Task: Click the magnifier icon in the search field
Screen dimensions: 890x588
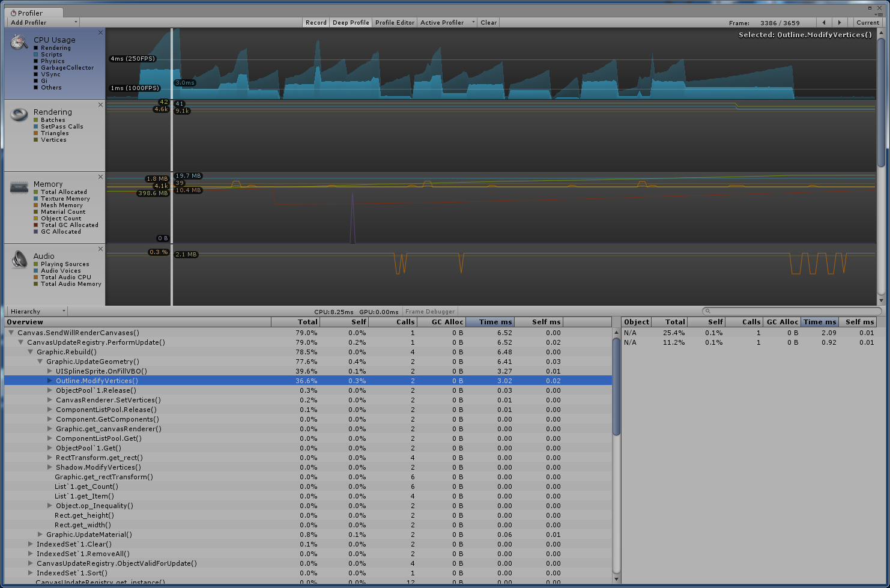Action: pyautogui.click(x=709, y=311)
